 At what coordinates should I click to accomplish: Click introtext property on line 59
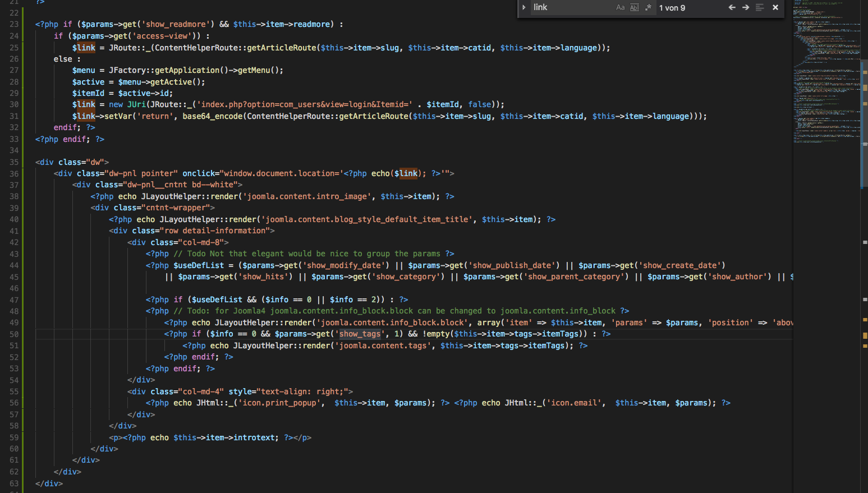pos(254,437)
